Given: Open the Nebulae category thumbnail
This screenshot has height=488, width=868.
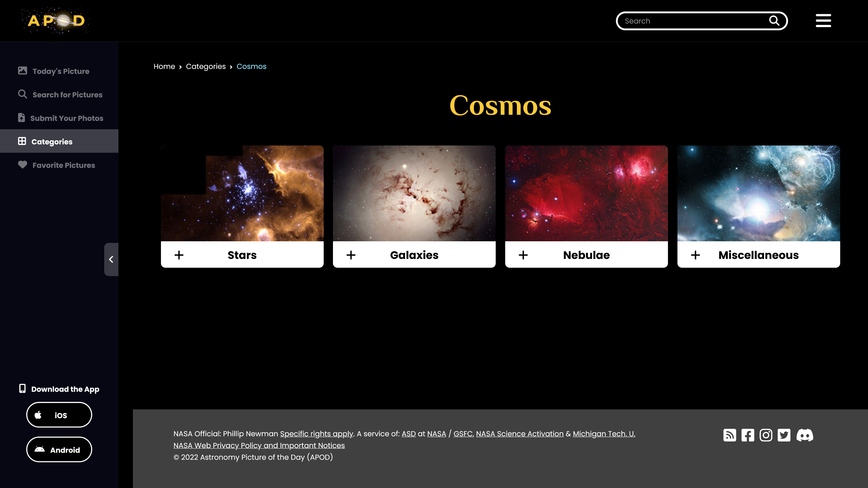Looking at the screenshot, I should point(586,193).
